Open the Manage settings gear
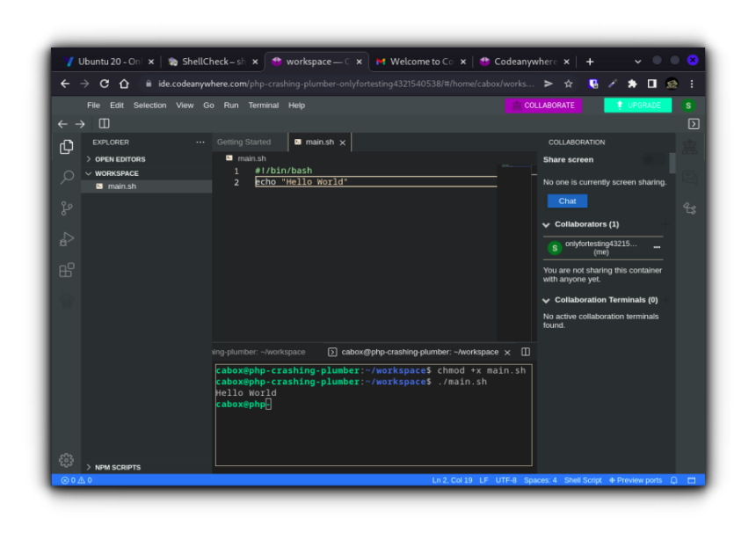This screenshot has height=540, width=756. (x=66, y=460)
